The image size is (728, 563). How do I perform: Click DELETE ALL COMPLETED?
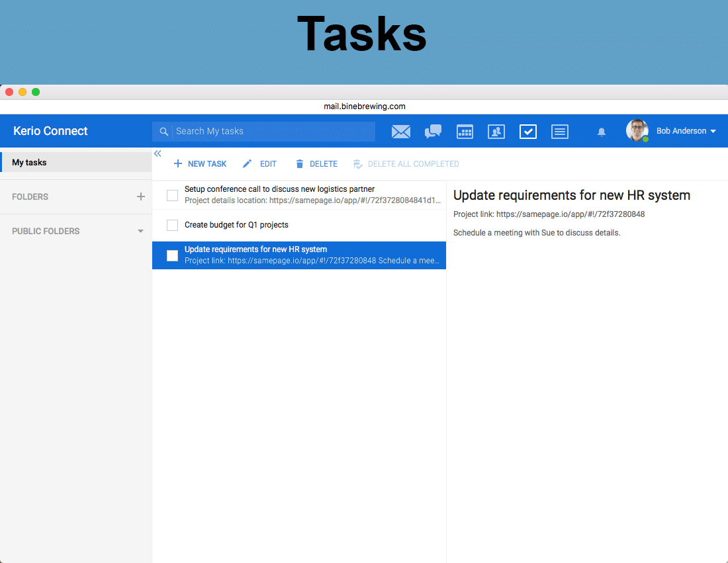[406, 164]
